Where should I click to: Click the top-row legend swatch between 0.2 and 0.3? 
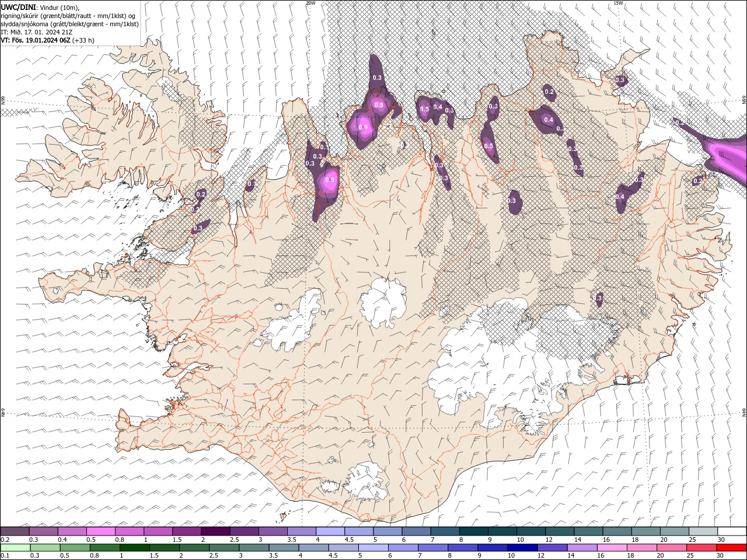[15, 531]
